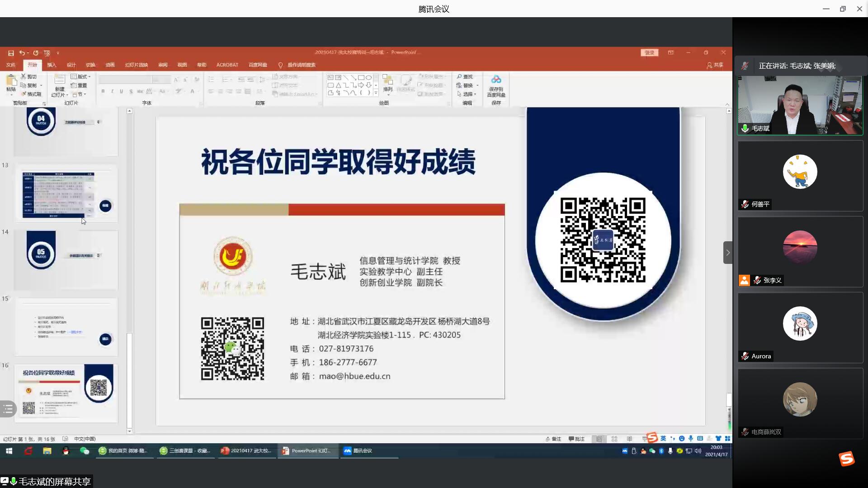This screenshot has height=488, width=868.
Task: Open WeChat from the taskbar
Action: coord(85,450)
